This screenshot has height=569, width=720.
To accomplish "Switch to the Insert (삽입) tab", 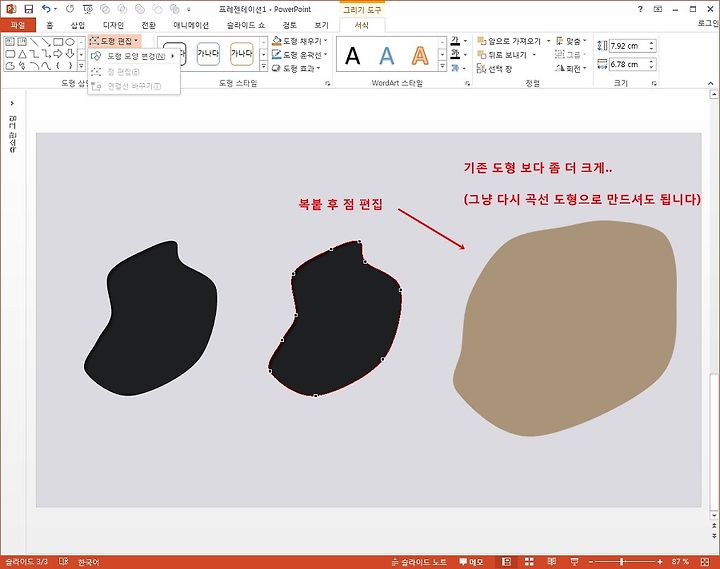I will click(x=78, y=25).
